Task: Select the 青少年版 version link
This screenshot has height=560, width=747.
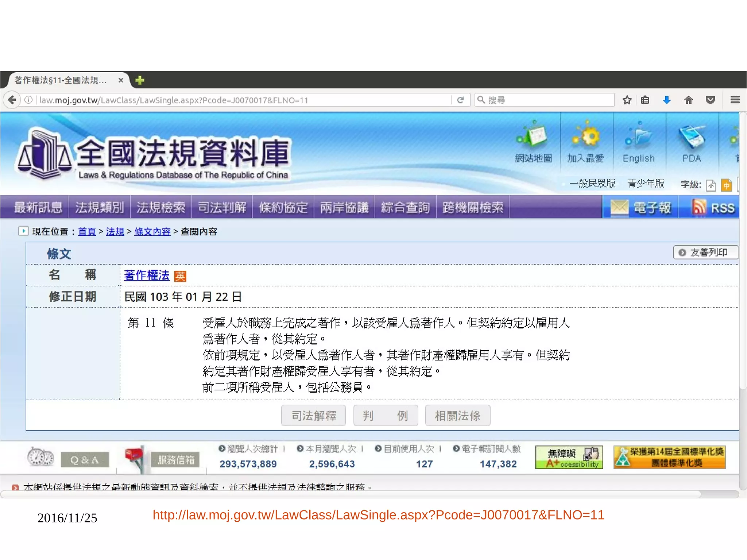Action: 646,184
